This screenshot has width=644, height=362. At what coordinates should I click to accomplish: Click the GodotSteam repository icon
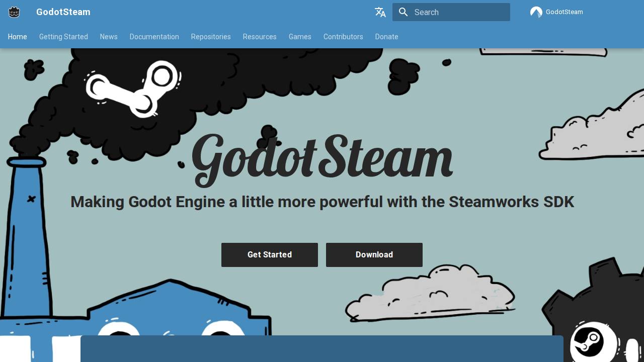coord(536,12)
